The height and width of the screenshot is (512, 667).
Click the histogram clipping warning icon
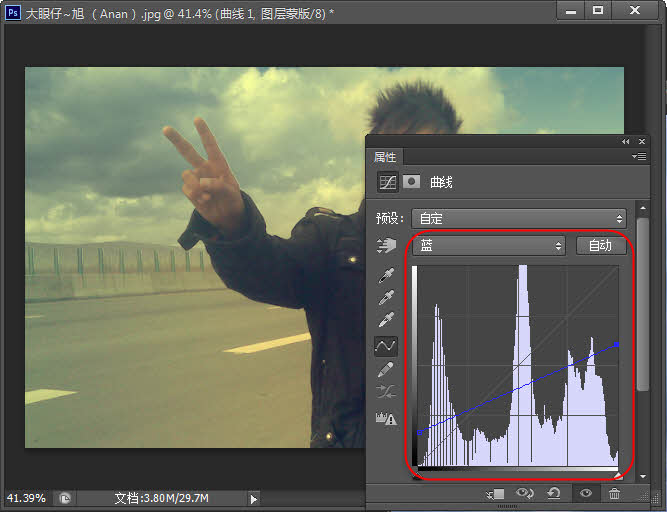(386, 418)
